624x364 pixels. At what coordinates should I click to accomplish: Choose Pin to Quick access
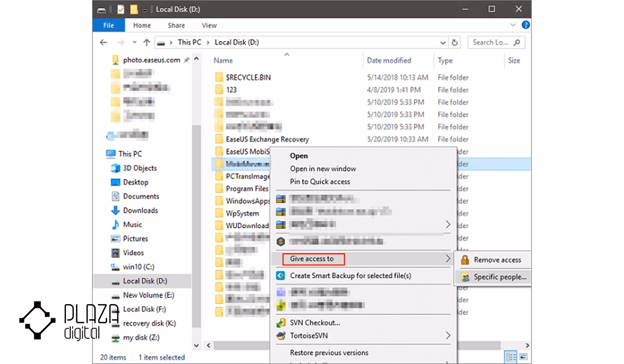[320, 181]
